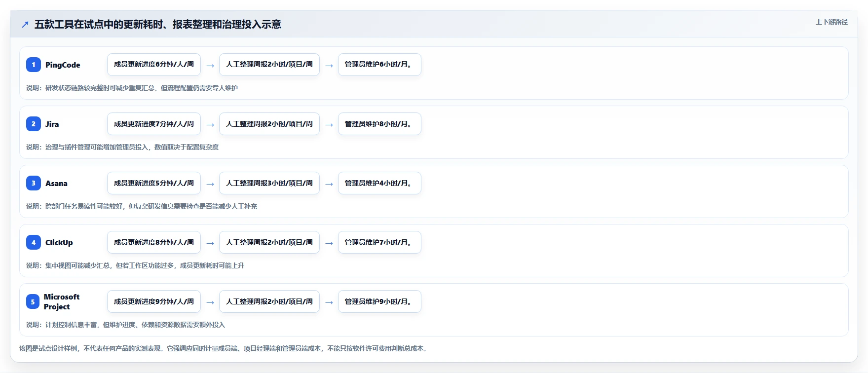Click the 管理员维护4小时/月 box

379,183
